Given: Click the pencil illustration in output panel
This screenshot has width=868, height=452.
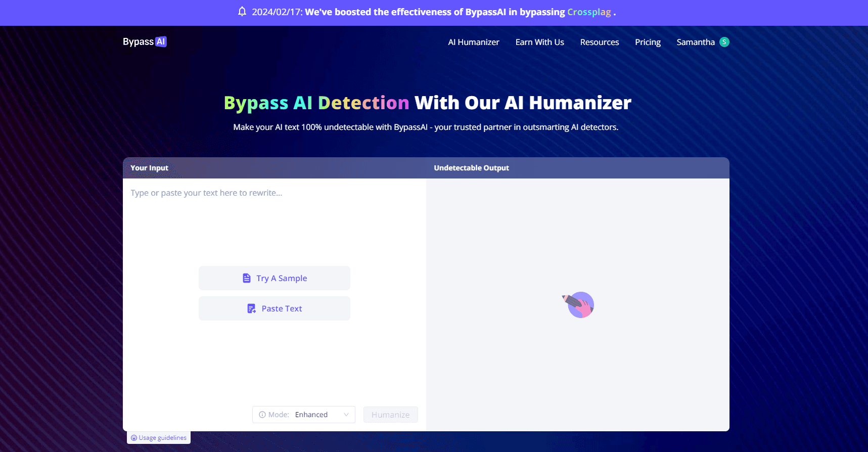Looking at the screenshot, I should (578, 304).
